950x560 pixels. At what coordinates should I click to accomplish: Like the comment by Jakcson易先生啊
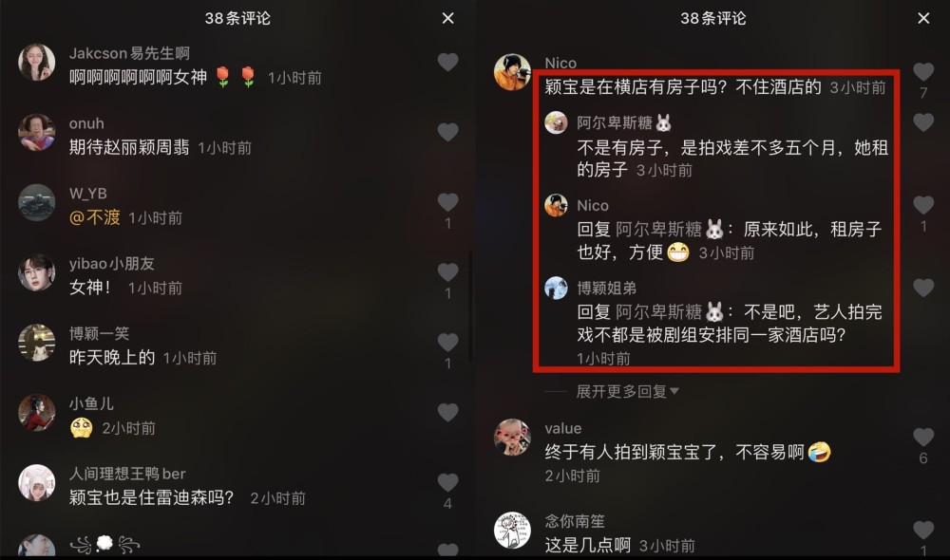coord(447,62)
